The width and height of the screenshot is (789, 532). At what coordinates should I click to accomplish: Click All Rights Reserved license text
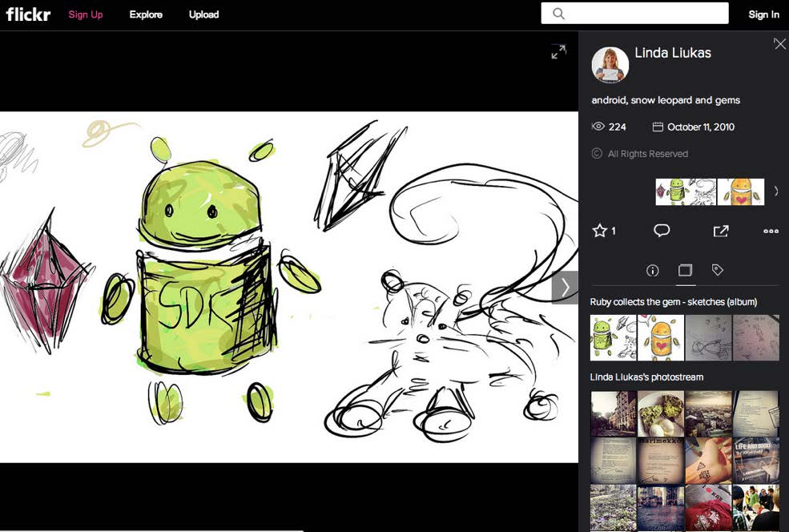(647, 154)
